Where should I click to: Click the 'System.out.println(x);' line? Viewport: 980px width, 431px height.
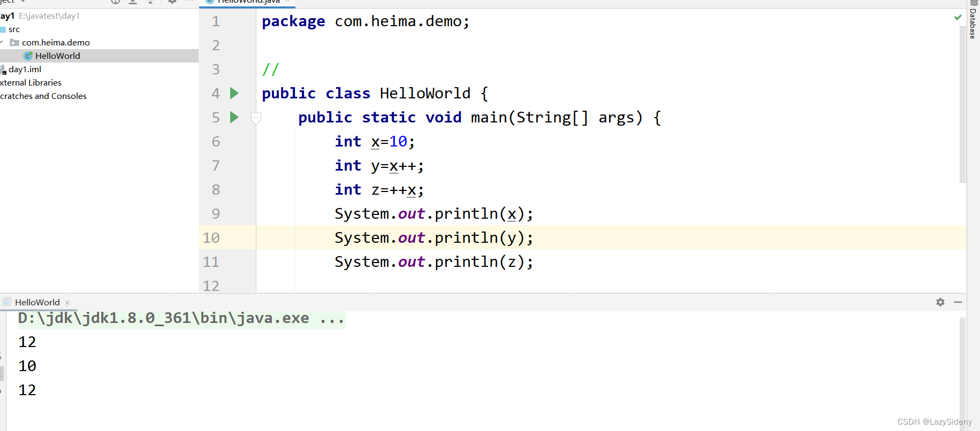point(434,214)
